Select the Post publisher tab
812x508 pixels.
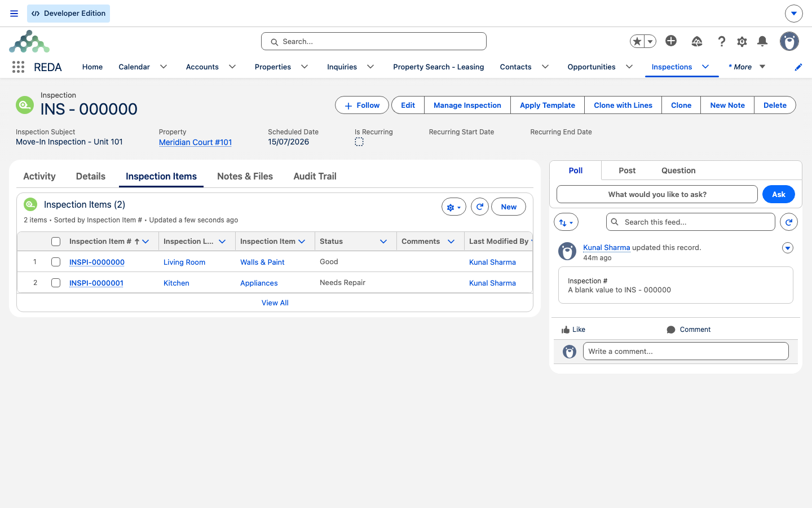point(627,170)
